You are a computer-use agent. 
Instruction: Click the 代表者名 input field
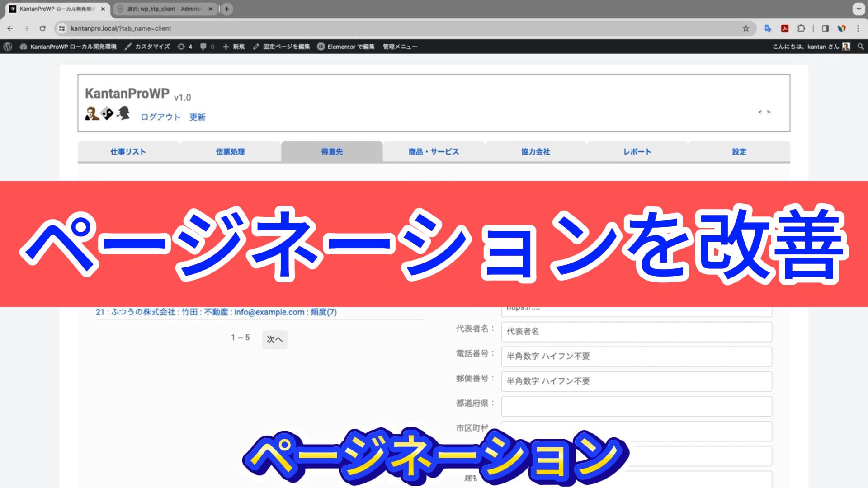(x=636, y=332)
